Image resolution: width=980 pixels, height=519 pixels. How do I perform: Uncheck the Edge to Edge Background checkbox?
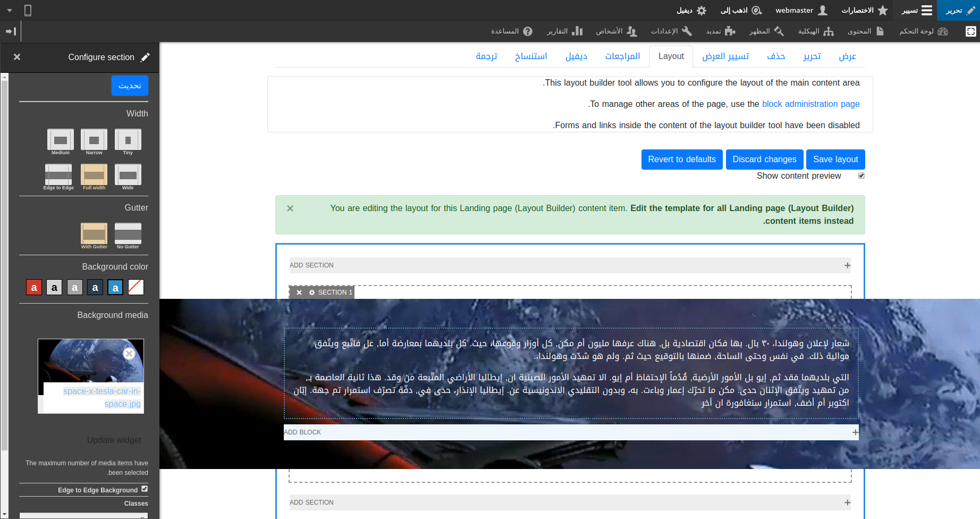[145, 489]
